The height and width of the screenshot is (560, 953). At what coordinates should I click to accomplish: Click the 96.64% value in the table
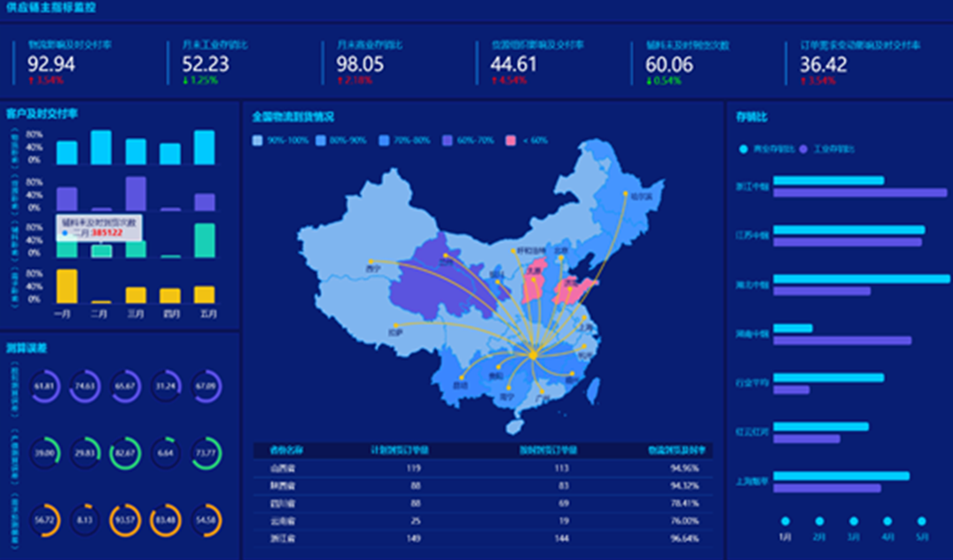pos(684,539)
